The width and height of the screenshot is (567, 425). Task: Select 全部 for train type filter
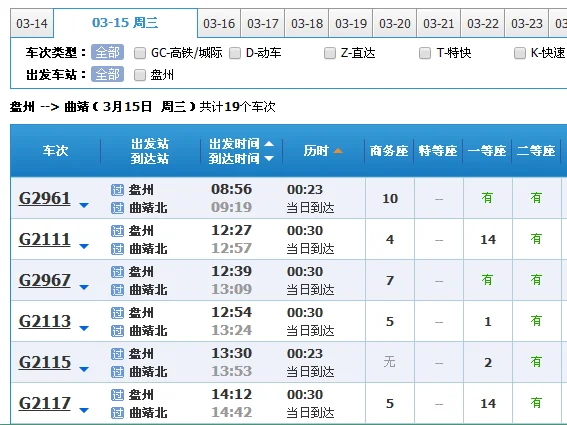pyautogui.click(x=107, y=52)
